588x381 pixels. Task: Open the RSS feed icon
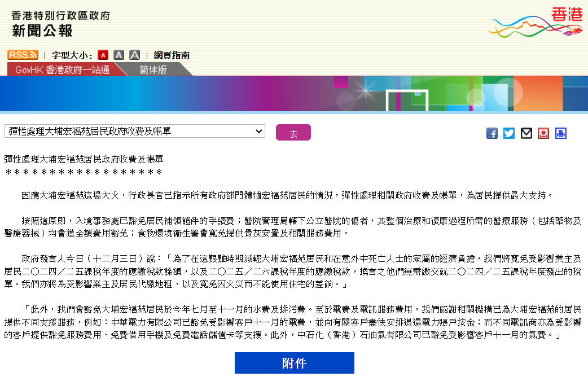[23, 55]
